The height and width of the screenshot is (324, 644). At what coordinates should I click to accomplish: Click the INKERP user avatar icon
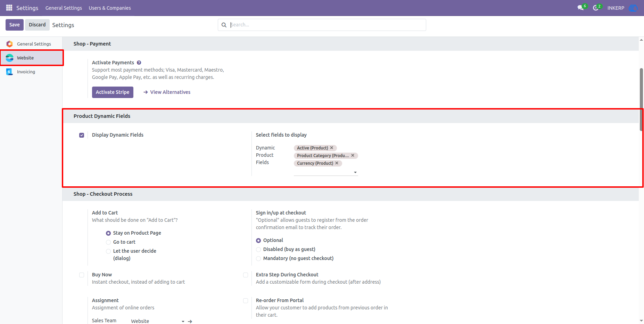[634, 8]
